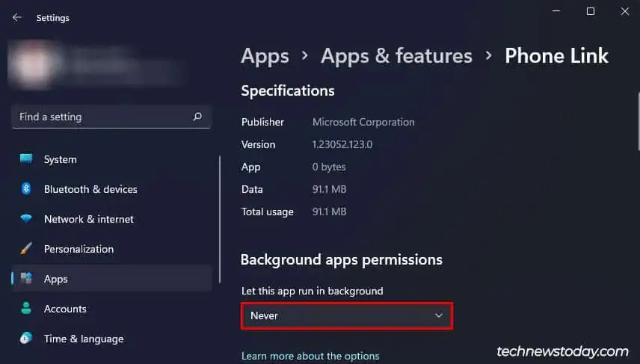640x364 pixels.
Task: Click the search magnifier icon
Action: coord(197,117)
